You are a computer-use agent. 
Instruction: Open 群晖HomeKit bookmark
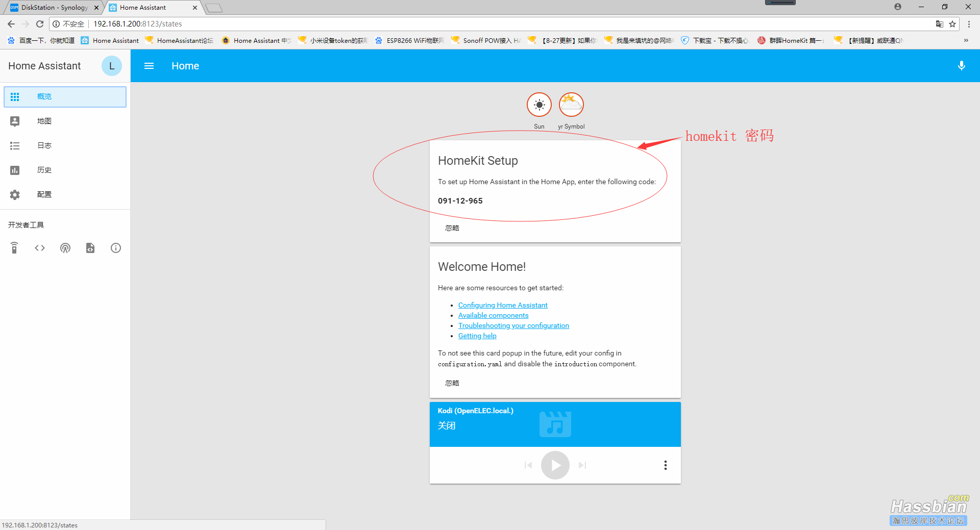click(x=791, y=40)
